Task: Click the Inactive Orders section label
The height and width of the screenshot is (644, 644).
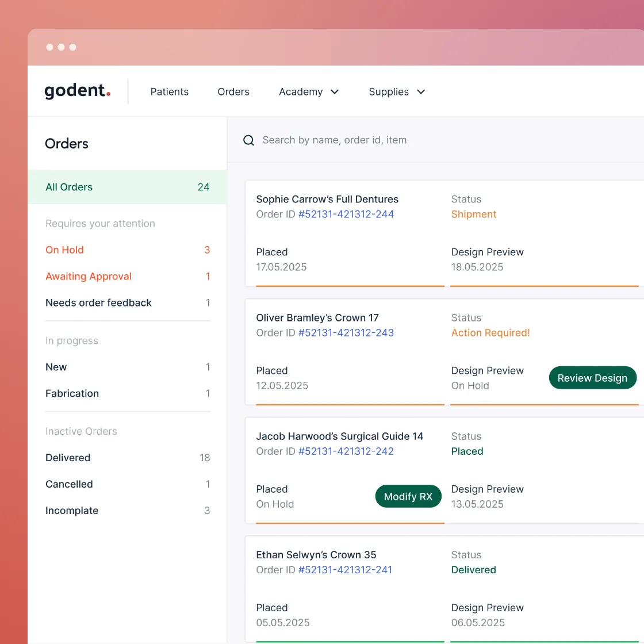Action: pos(81,431)
